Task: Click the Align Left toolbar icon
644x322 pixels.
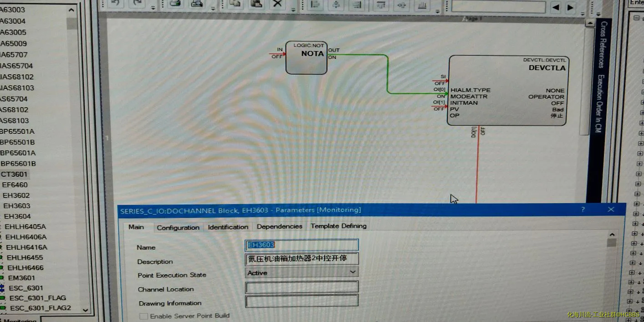Action: 315,5
